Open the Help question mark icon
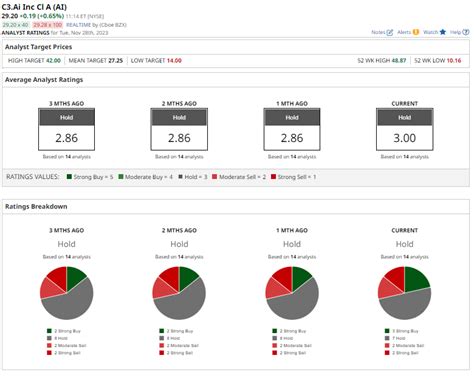474x378 pixels. (x=466, y=32)
